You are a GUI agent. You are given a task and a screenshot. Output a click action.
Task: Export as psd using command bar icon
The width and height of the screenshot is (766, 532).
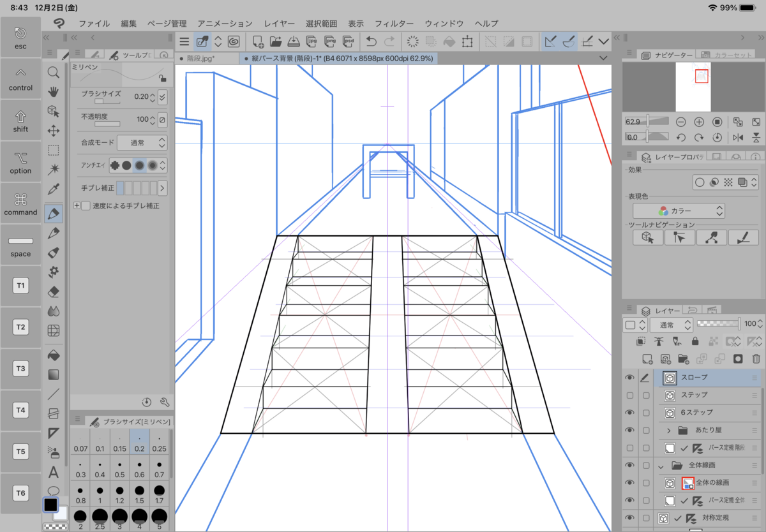coord(349,41)
